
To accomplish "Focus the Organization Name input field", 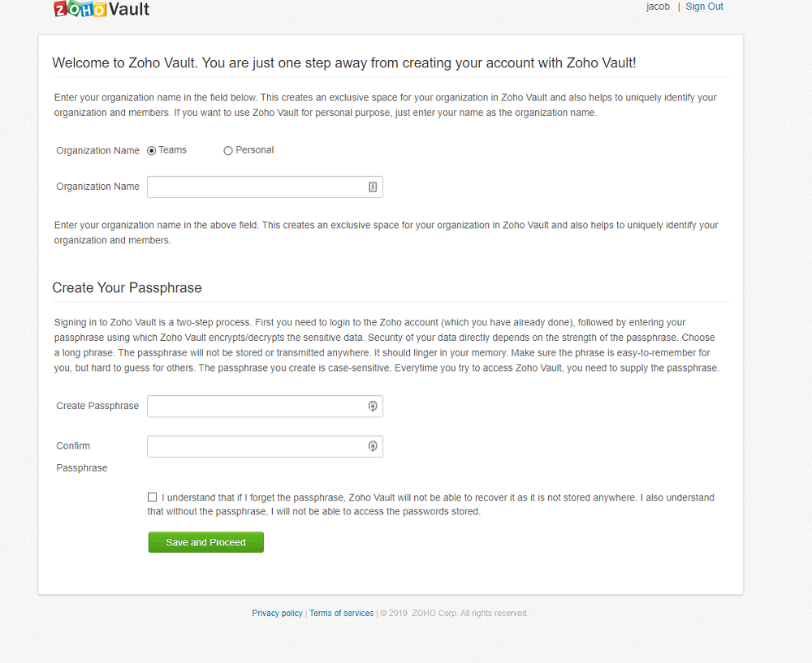I will 265,187.
